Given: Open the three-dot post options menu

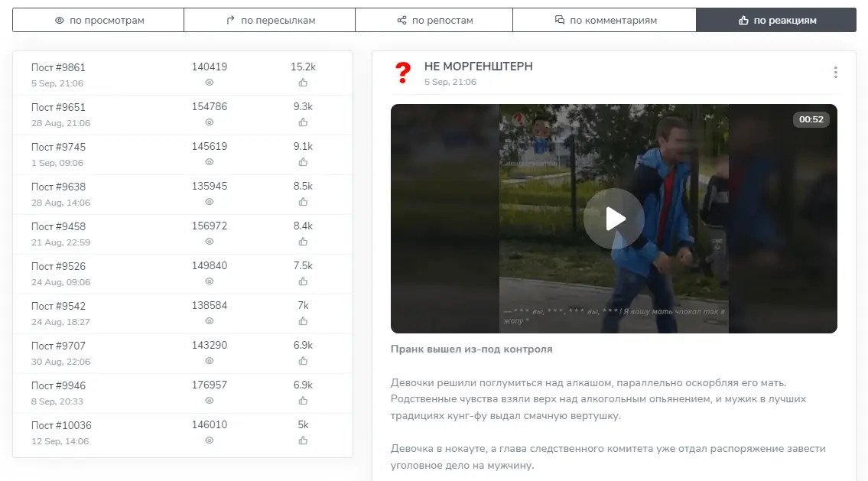Looking at the screenshot, I should 835,73.
